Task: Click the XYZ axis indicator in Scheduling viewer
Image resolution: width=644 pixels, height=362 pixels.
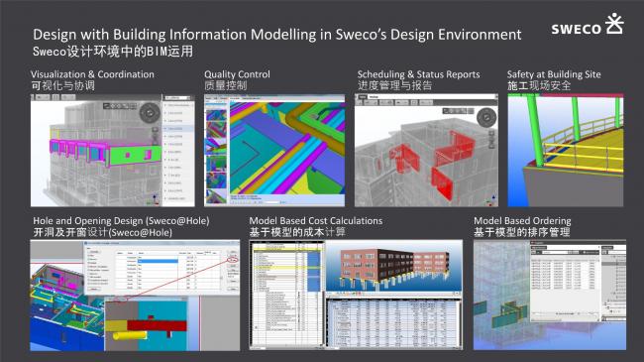Action: pyautogui.click(x=492, y=200)
